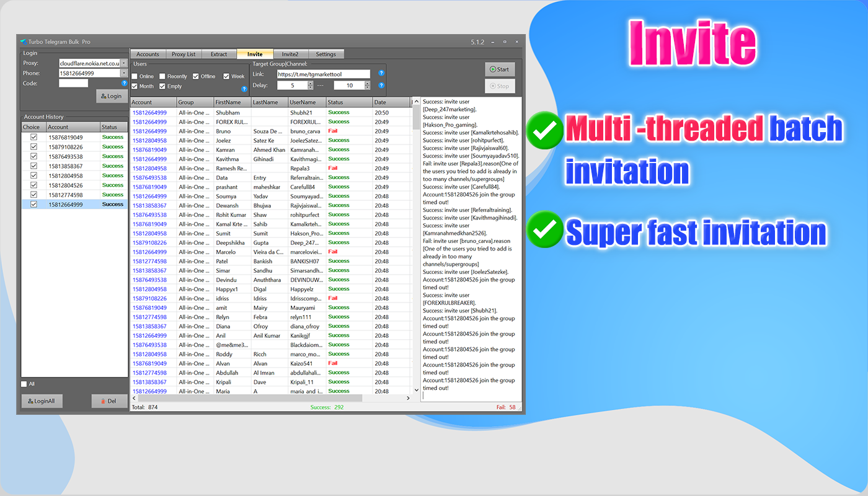This screenshot has height=496, width=868.
Task: Click the help icon beside the Delay fields
Action: 381,86
